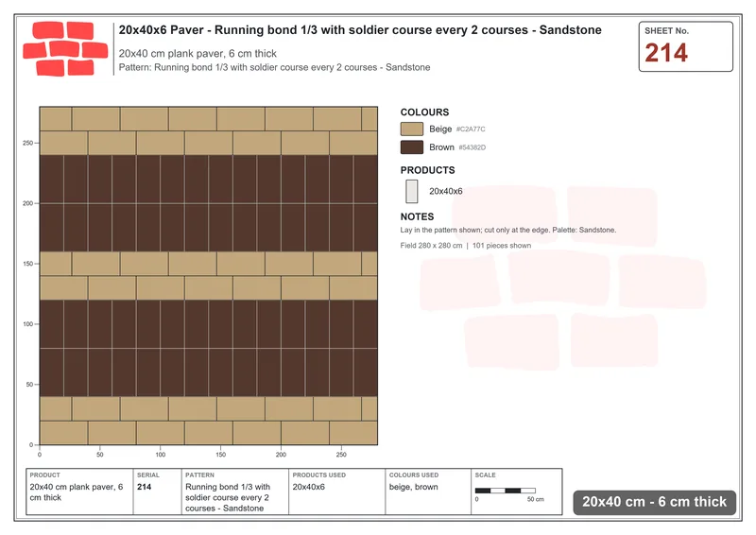Click the hex code #C2A77C
Image resolution: width=756 pixels, height=535 pixels.
471,129
